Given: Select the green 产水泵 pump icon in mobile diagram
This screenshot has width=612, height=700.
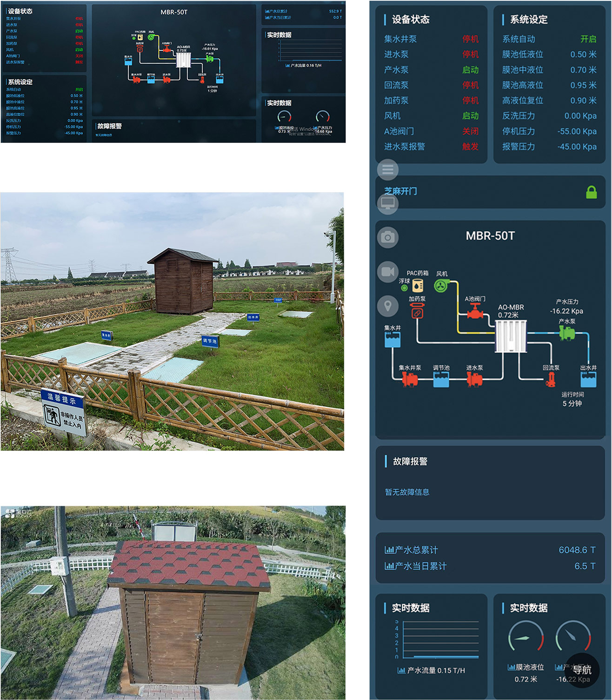Looking at the screenshot, I should point(566,333).
